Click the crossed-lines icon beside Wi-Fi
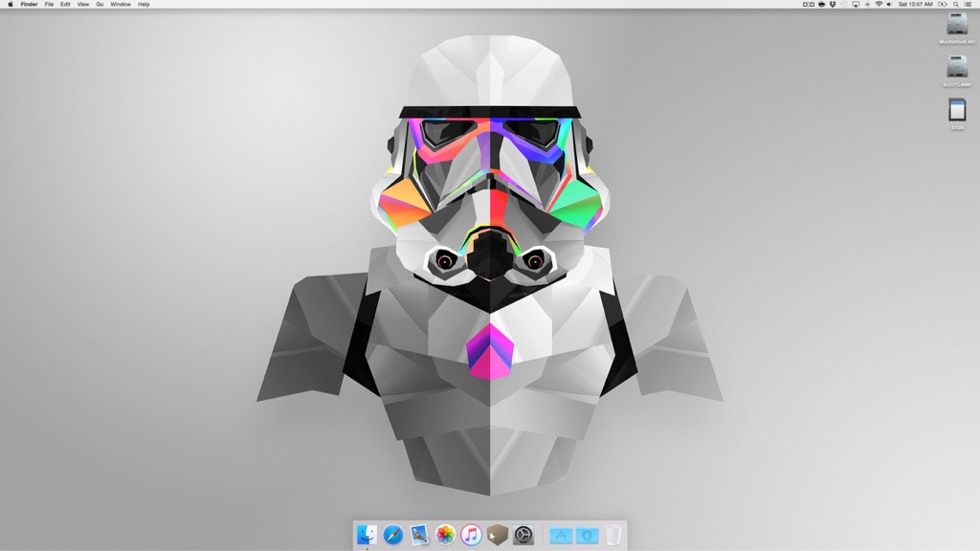This screenshot has width=980, height=551. (867, 5)
